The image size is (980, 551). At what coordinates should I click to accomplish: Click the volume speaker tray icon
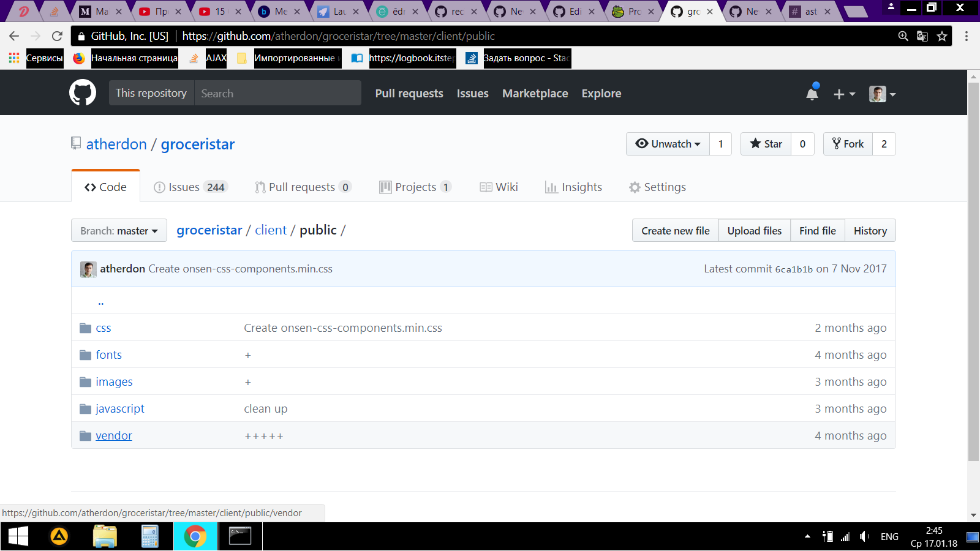864,537
